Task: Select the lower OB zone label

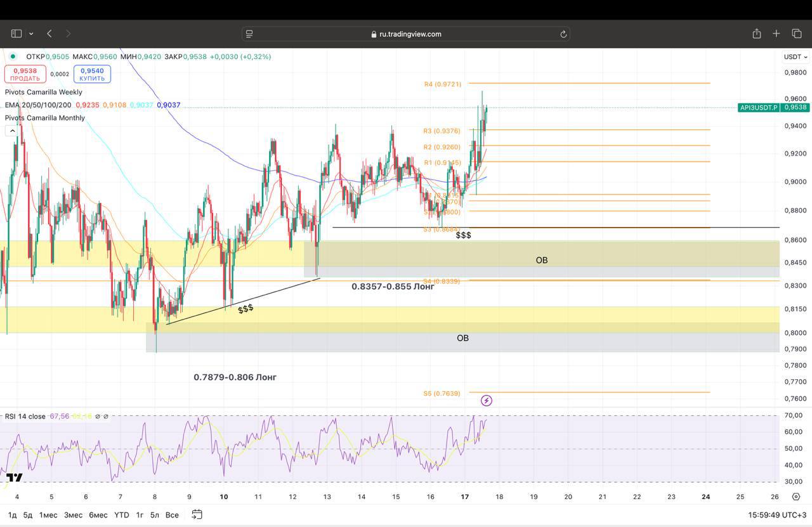Action: pyautogui.click(x=463, y=338)
